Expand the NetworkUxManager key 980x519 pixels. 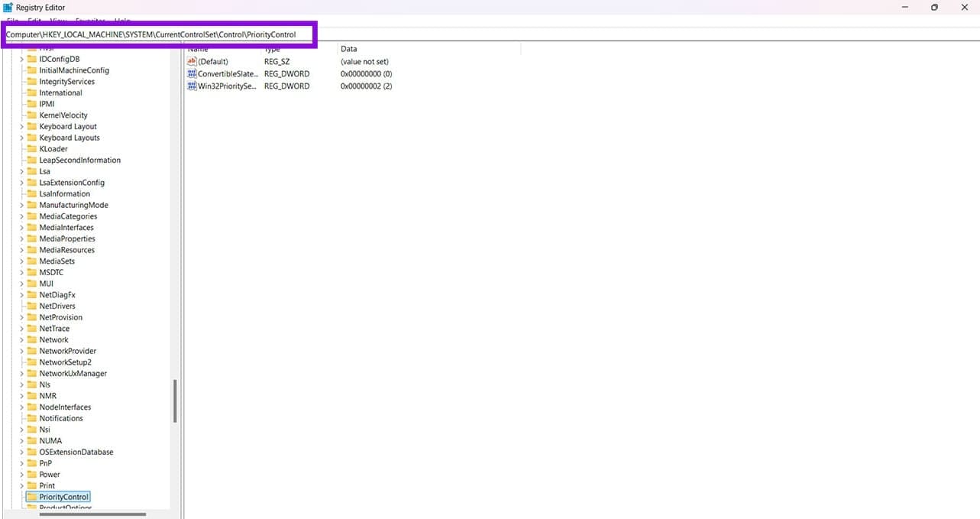22,374
